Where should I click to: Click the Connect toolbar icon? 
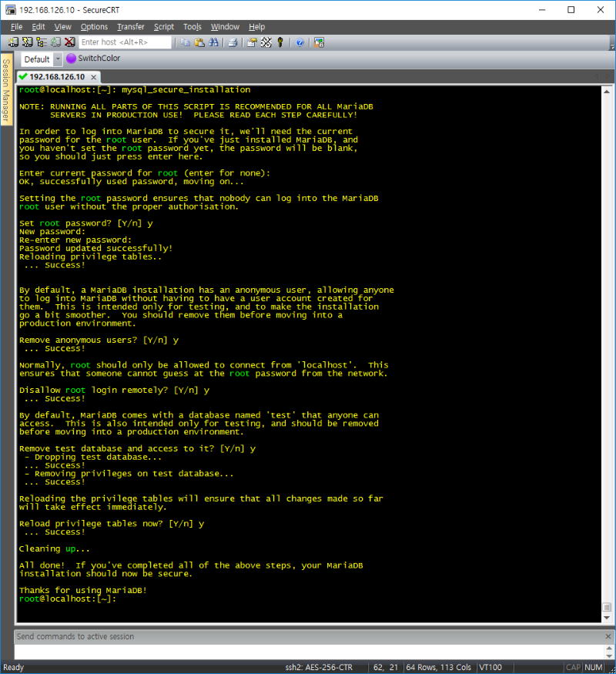pos(14,42)
